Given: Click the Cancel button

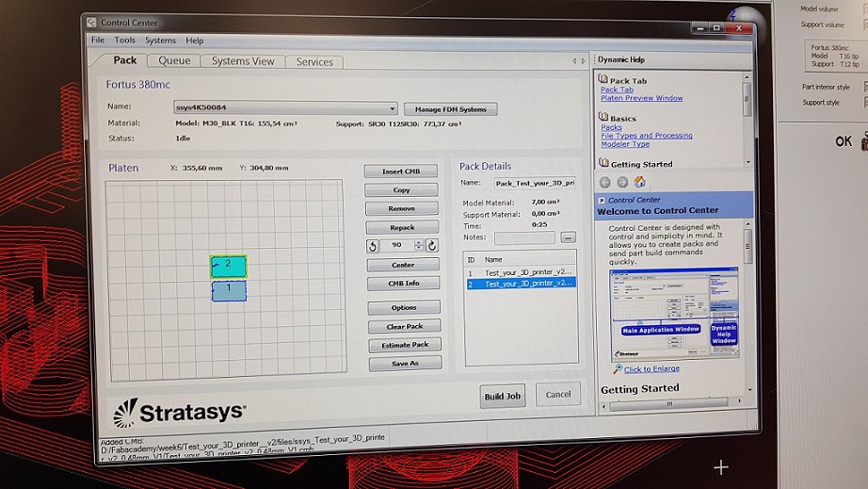Looking at the screenshot, I should [x=558, y=394].
